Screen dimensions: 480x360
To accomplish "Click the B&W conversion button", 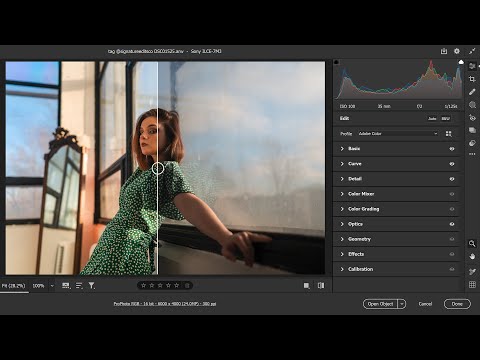I will coord(446,118).
